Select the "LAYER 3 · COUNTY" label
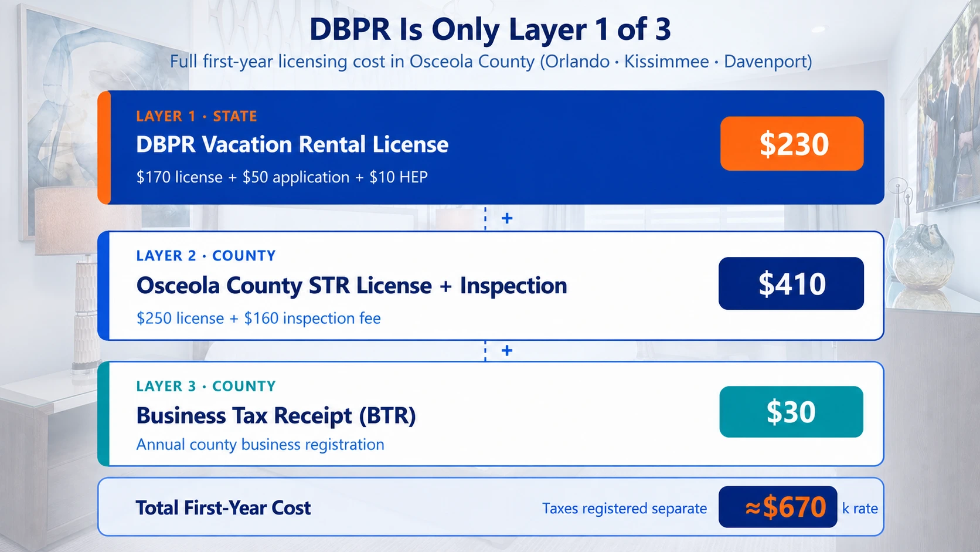Viewport: 980px width, 552px height. [x=206, y=386]
